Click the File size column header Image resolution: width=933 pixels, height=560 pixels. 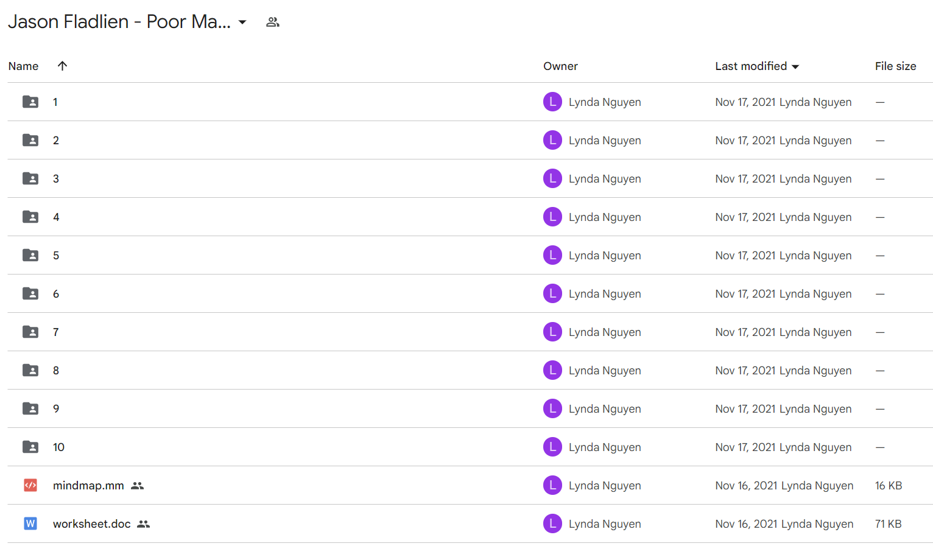tap(895, 66)
